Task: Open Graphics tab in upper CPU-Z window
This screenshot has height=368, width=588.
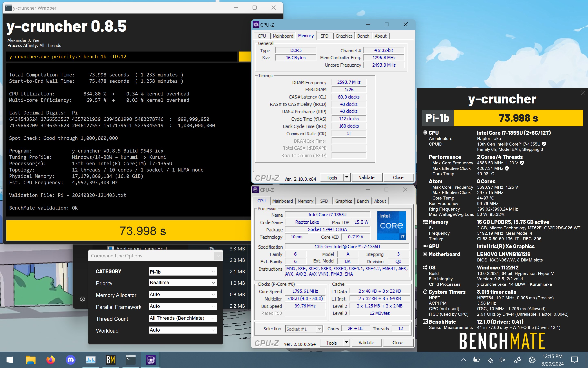Action: pyautogui.click(x=344, y=36)
